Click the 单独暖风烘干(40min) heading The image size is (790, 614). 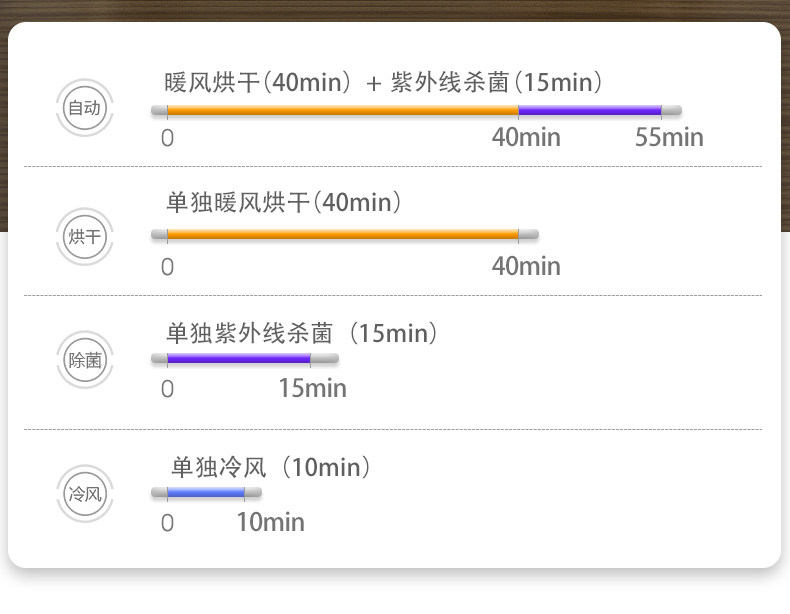284,202
